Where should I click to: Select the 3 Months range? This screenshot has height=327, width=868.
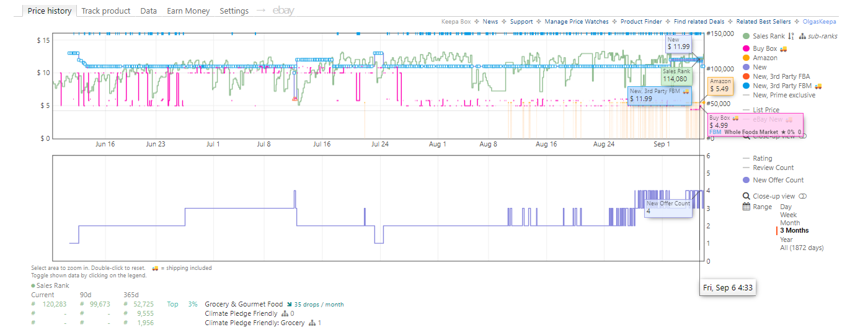tap(794, 231)
